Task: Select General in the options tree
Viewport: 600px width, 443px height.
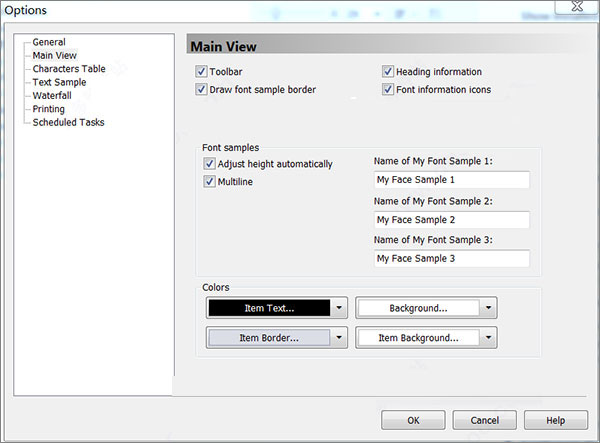Action: point(49,42)
